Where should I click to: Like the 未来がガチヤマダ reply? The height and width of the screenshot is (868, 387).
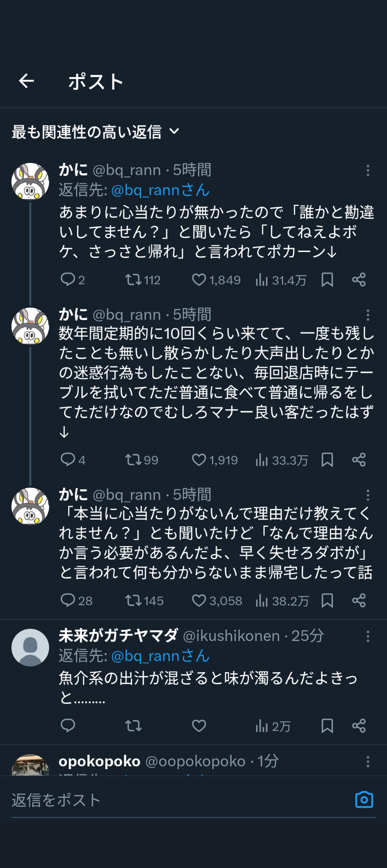pos(199,726)
